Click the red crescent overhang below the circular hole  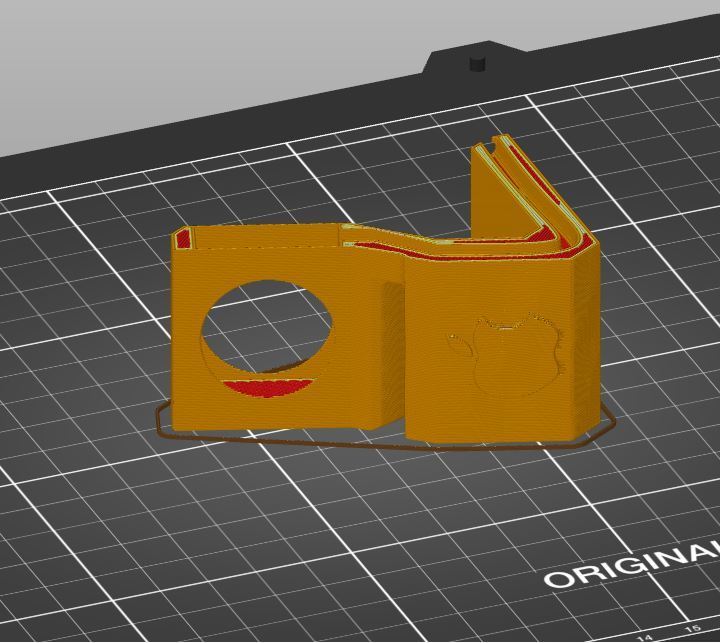pos(269,387)
